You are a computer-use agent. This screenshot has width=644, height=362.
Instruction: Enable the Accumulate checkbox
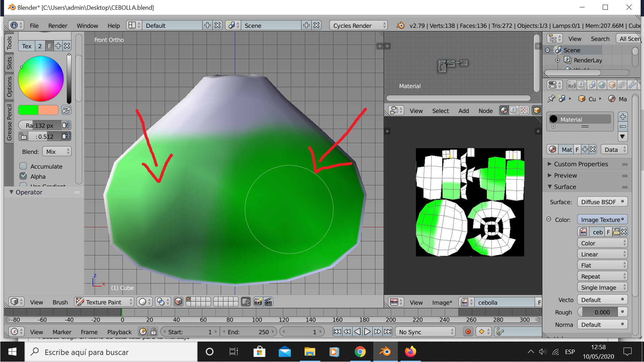23,166
